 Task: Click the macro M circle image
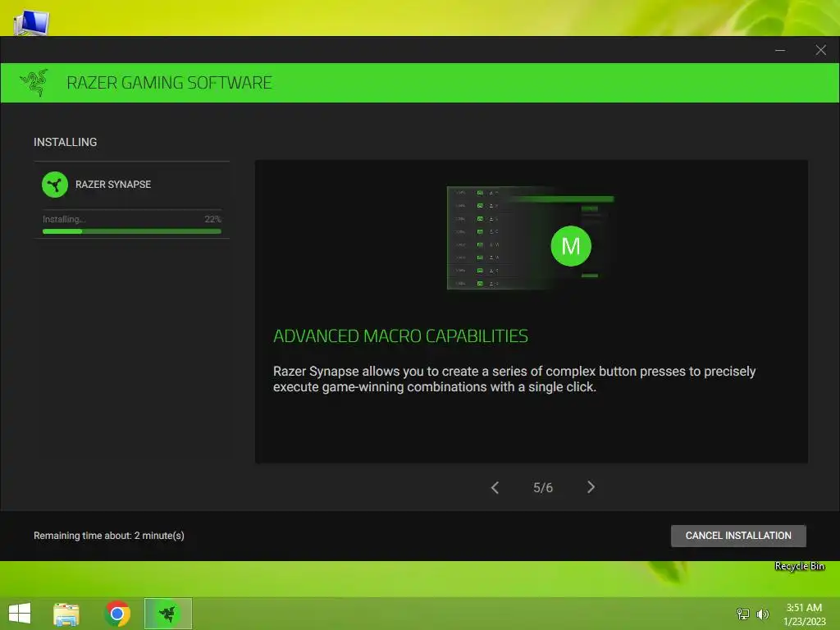pyautogui.click(x=571, y=246)
